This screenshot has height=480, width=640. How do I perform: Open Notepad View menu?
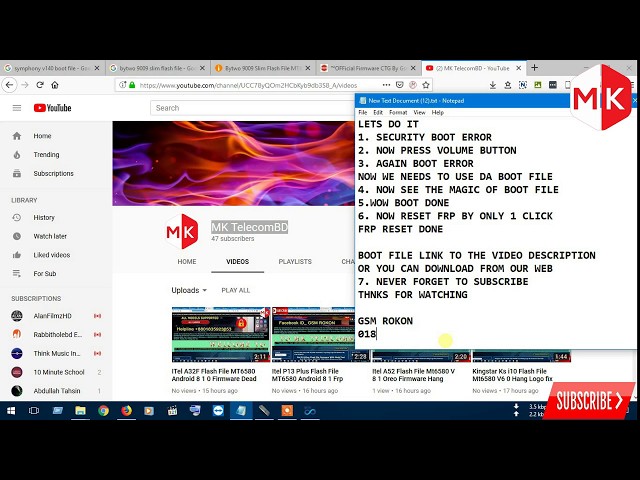point(419,113)
